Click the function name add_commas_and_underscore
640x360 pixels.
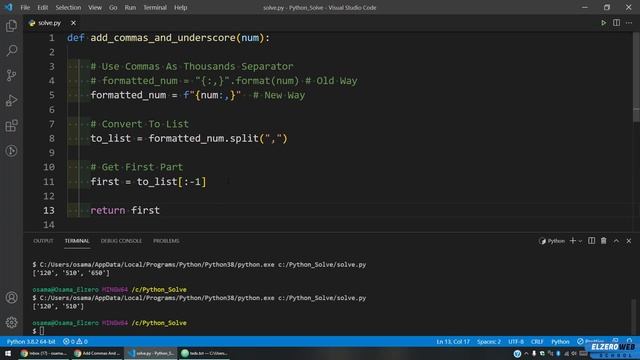(x=163, y=38)
